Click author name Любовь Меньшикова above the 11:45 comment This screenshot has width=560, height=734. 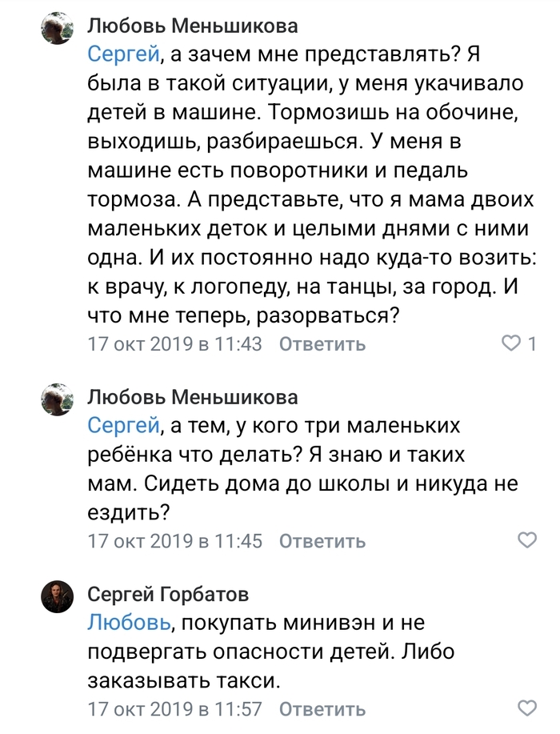(192, 398)
